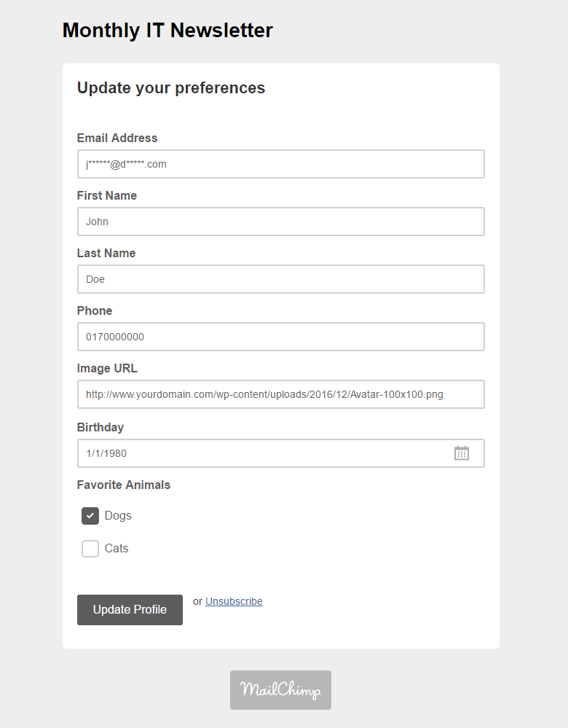Focus the Email Address field
Image resolution: width=568 pixels, height=728 pixels.
coord(281,164)
